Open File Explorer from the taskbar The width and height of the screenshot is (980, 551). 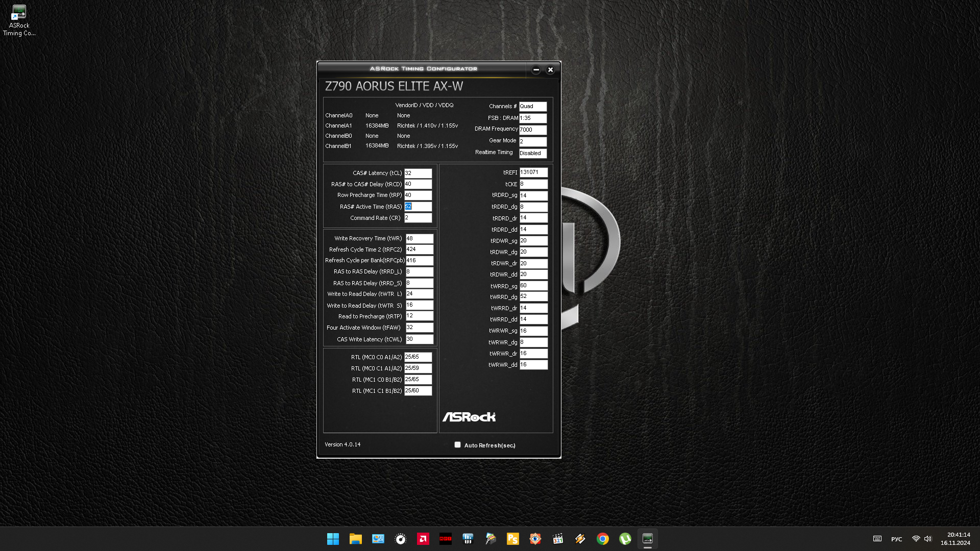coord(355,539)
